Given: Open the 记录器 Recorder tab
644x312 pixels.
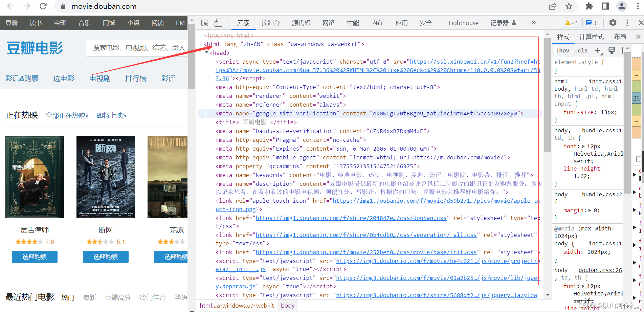Looking at the screenshot, I should (503, 23).
